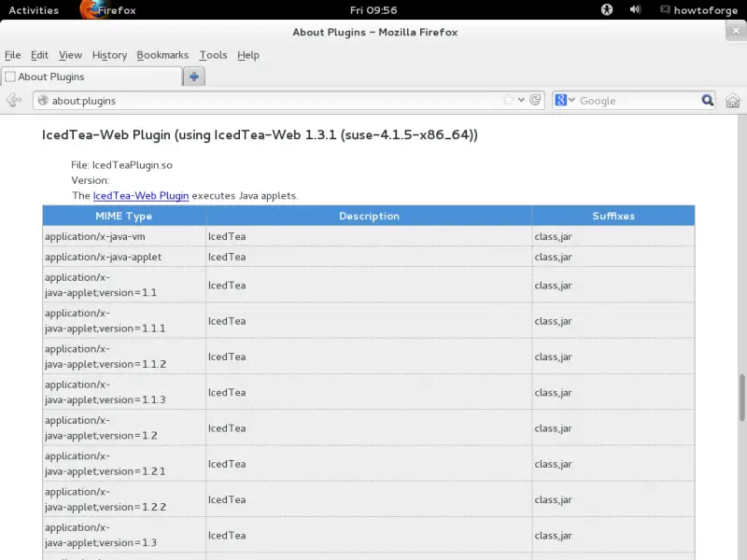Click the Version: label

(x=90, y=180)
